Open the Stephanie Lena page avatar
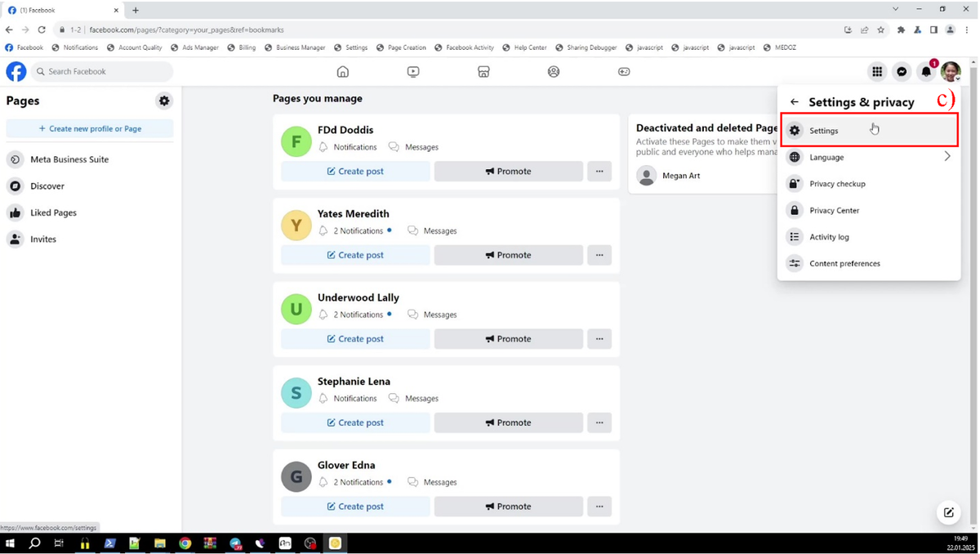This screenshot has height=554, width=980. point(296,393)
